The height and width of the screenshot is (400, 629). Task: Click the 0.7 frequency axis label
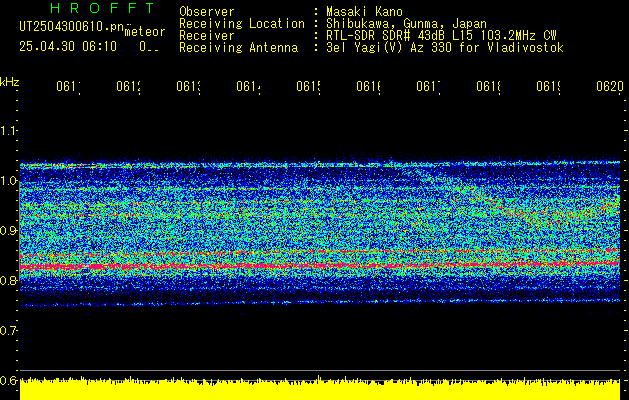pos(8,330)
